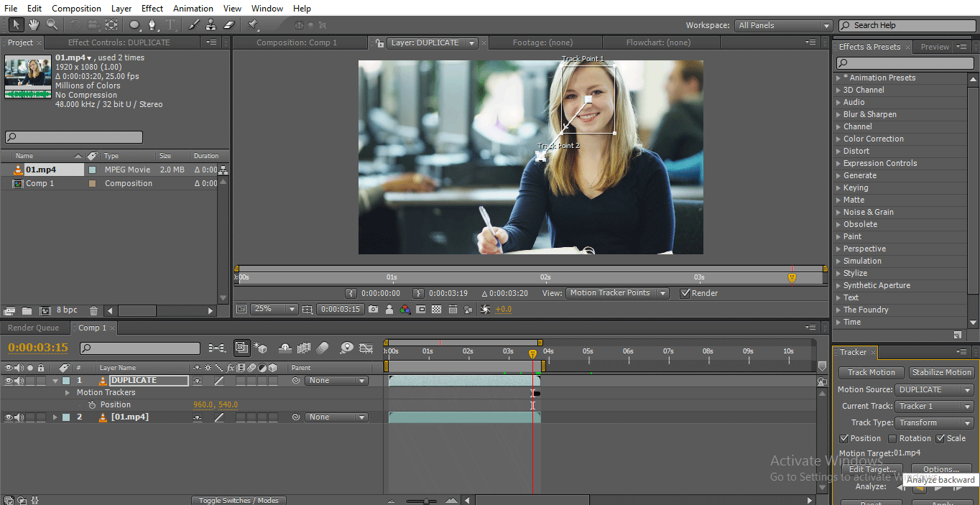Select the Clone Stamp tool
This screenshot has height=505, width=980.
tap(211, 24)
